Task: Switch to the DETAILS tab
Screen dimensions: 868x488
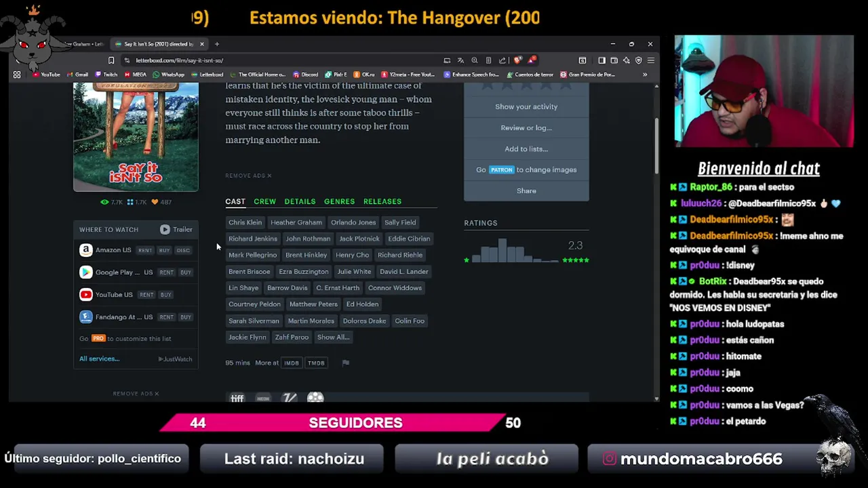Action: tap(300, 202)
